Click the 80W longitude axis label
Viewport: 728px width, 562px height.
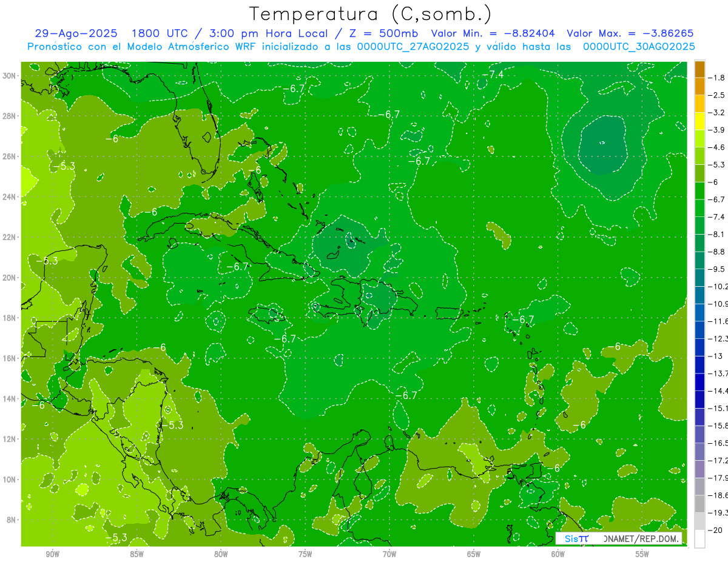[x=221, y=554]
